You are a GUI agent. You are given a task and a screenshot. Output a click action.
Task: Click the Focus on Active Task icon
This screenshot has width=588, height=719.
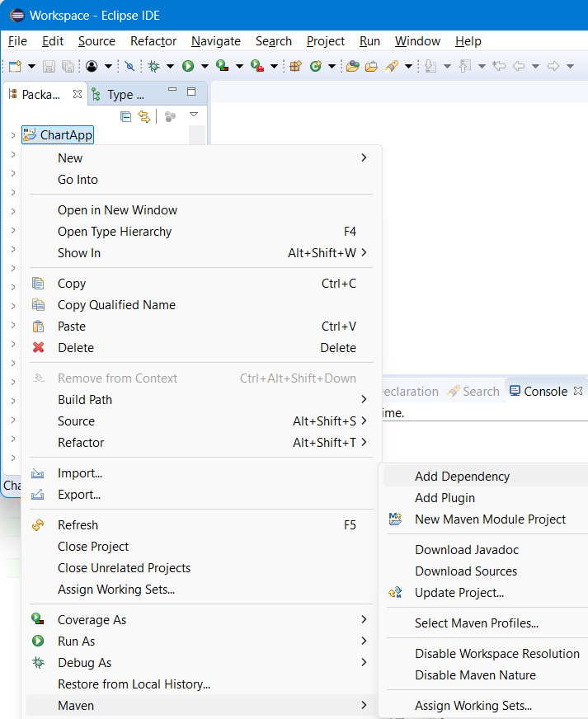click(170, 117)
